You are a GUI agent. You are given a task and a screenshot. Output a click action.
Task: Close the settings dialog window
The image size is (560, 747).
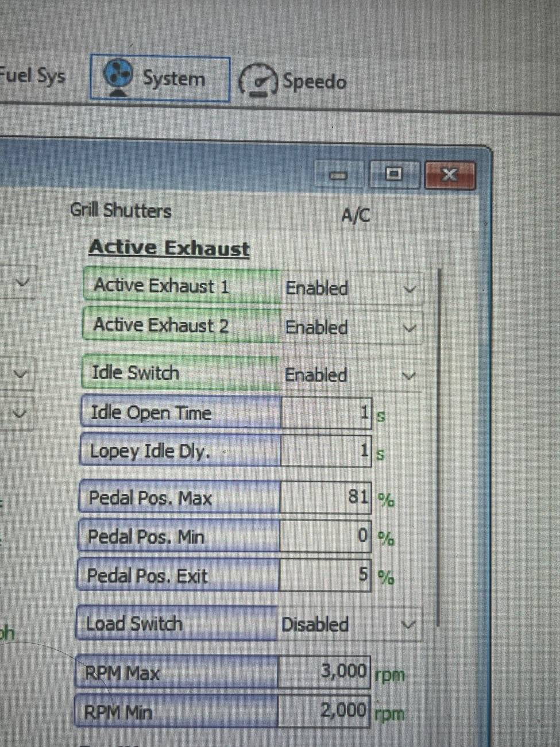[450, 175]
